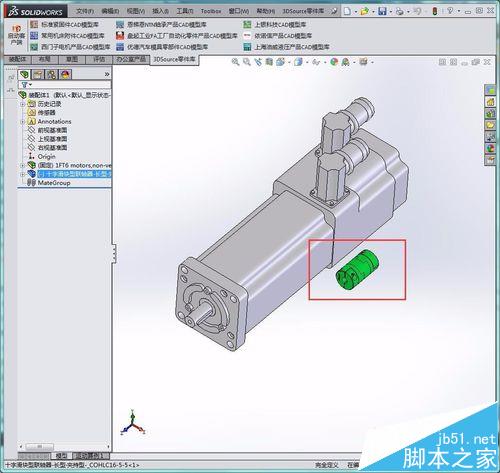The width and height of the screenshot is (500, 473).
Task: Open the Save dropdown arrow
Action: point(390,12)
